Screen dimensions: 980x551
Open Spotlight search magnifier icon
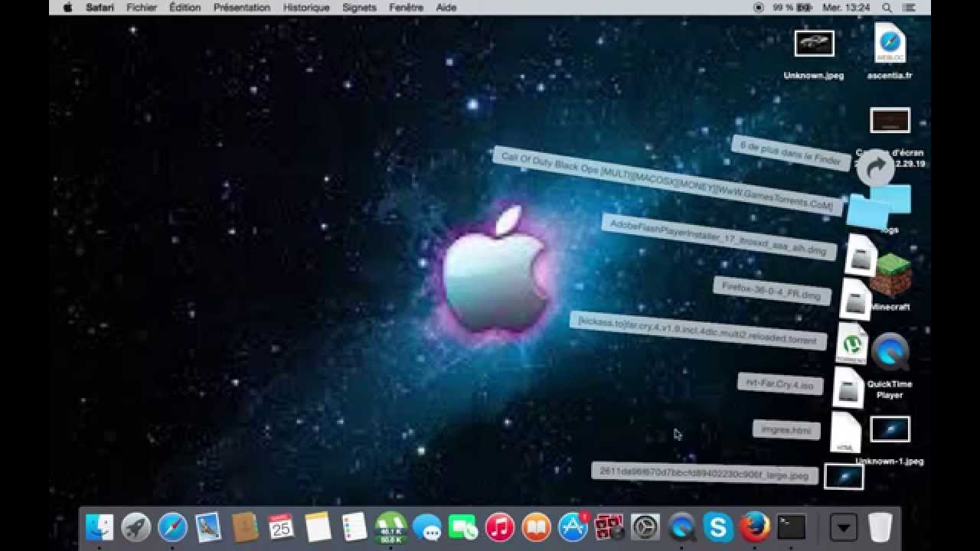click(887, 8)
